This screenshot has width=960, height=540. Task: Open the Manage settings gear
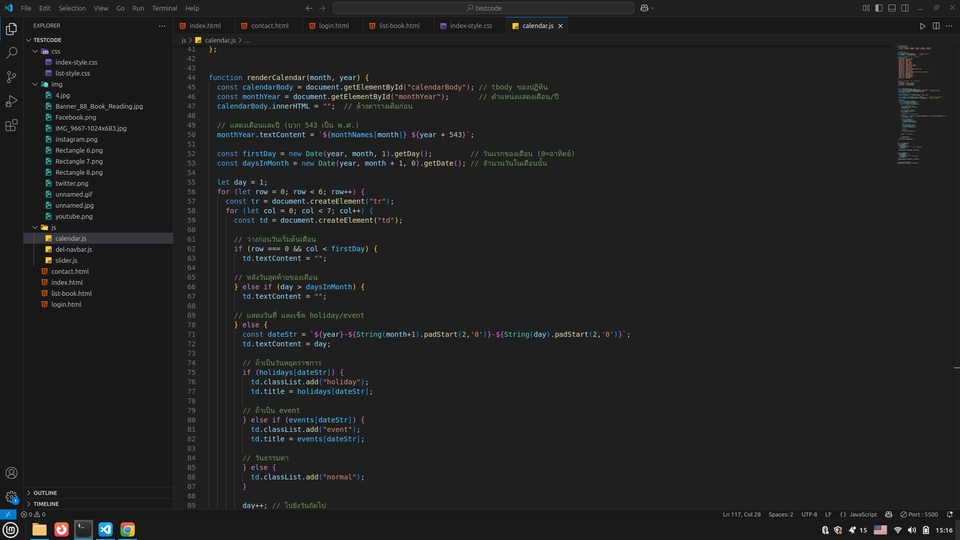point(11,497)
